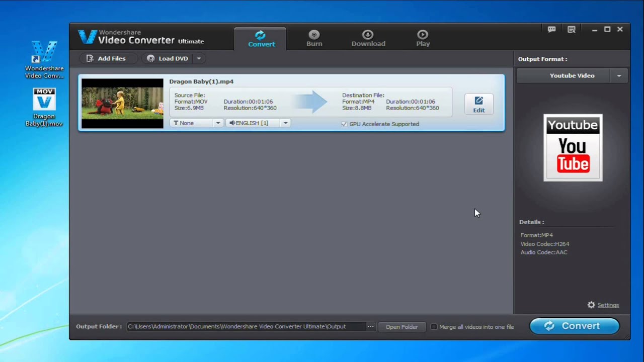Click the Wondershare V logo icon

pyautogui.click(x=87, y=37)
